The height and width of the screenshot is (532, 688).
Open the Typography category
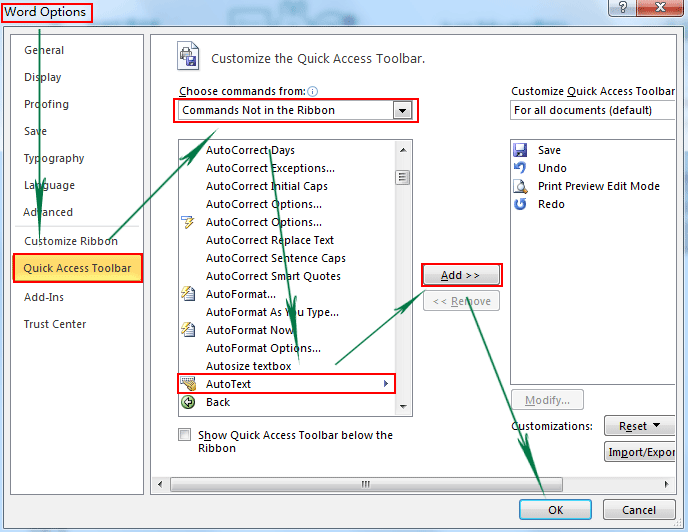click(54, 158)
